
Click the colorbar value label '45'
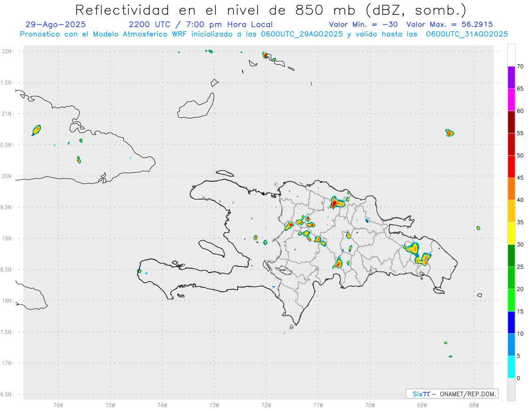point(521,178)
